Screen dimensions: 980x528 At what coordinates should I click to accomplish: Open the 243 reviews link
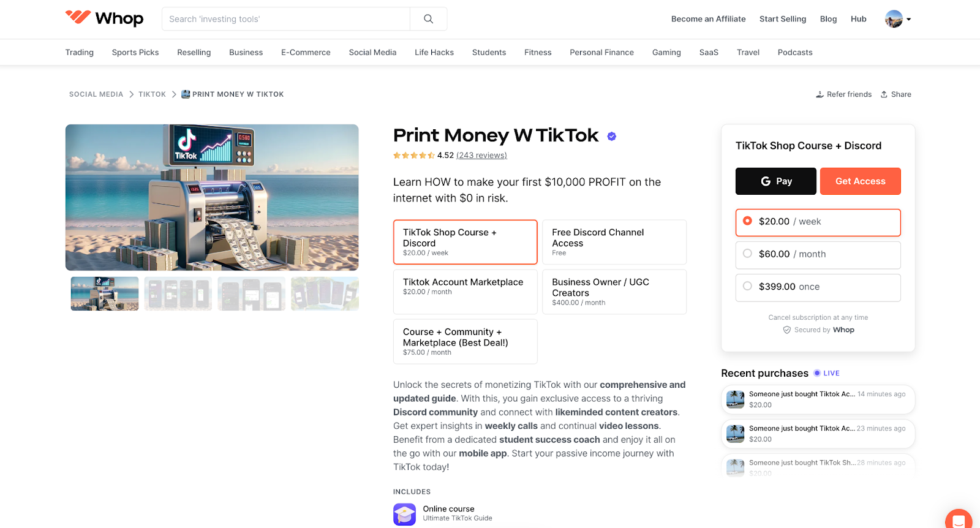click(481, 156)
